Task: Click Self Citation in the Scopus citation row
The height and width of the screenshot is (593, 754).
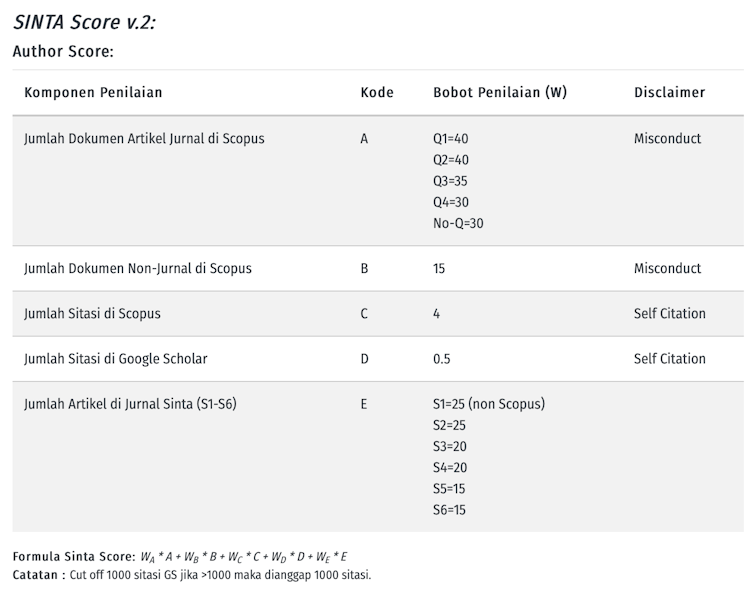Action: [669, 314]
